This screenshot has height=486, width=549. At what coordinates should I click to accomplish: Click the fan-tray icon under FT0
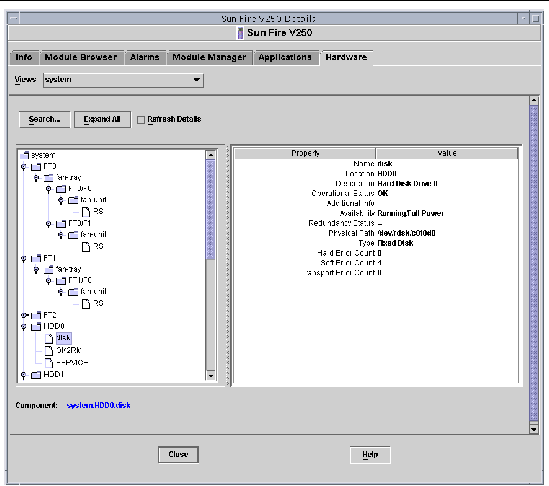pos(49,178)
